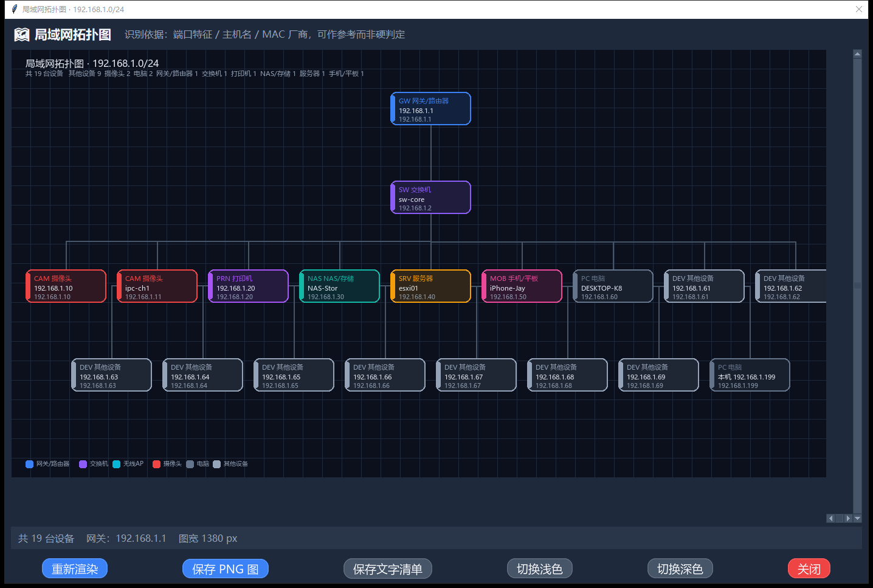Screen dimensions: 873x588
Task: Click the vertical scrollbar down arrow
Action: (857, 519)
